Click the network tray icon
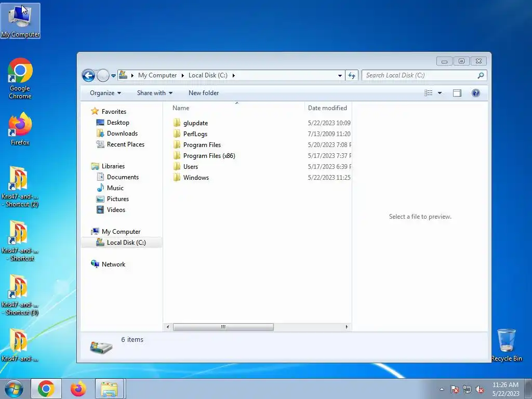The height and width of the screenshot is (399, 532). (x=467, y=390)
